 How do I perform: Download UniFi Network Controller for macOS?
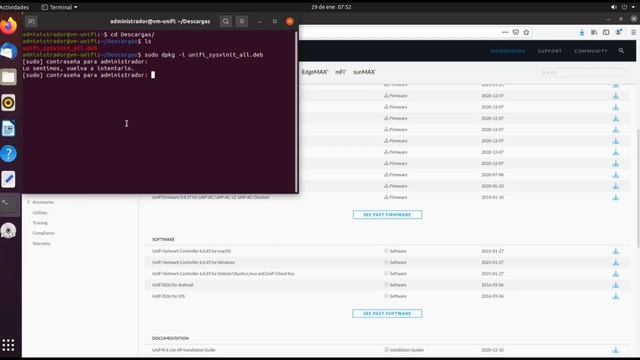tap(616, 251)
